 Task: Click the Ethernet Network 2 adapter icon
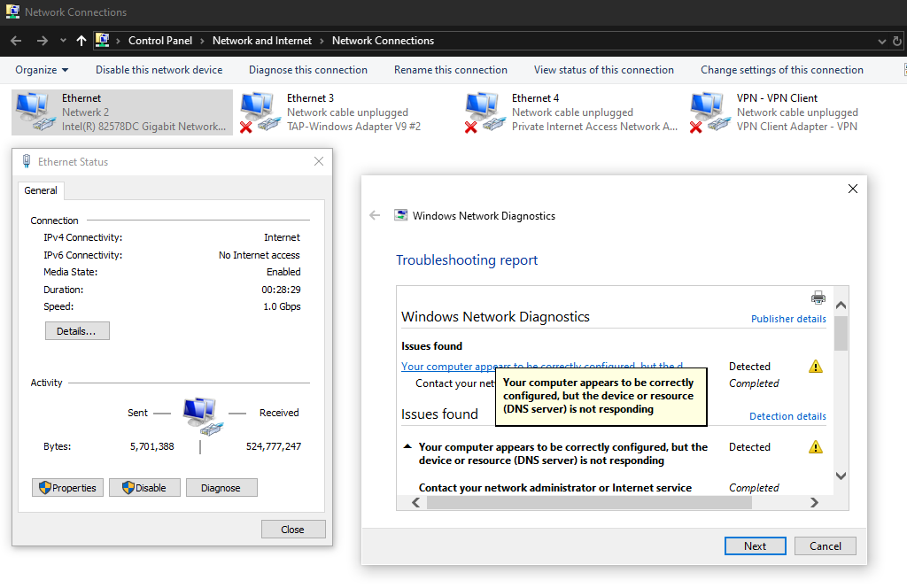(x=32, y=112)
